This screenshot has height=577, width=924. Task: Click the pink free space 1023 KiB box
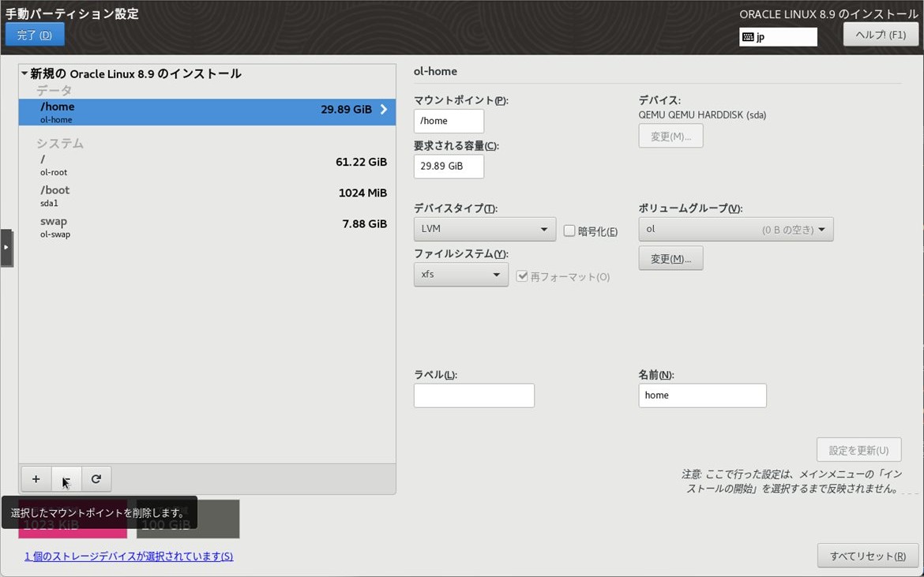[x=73, y=519]
